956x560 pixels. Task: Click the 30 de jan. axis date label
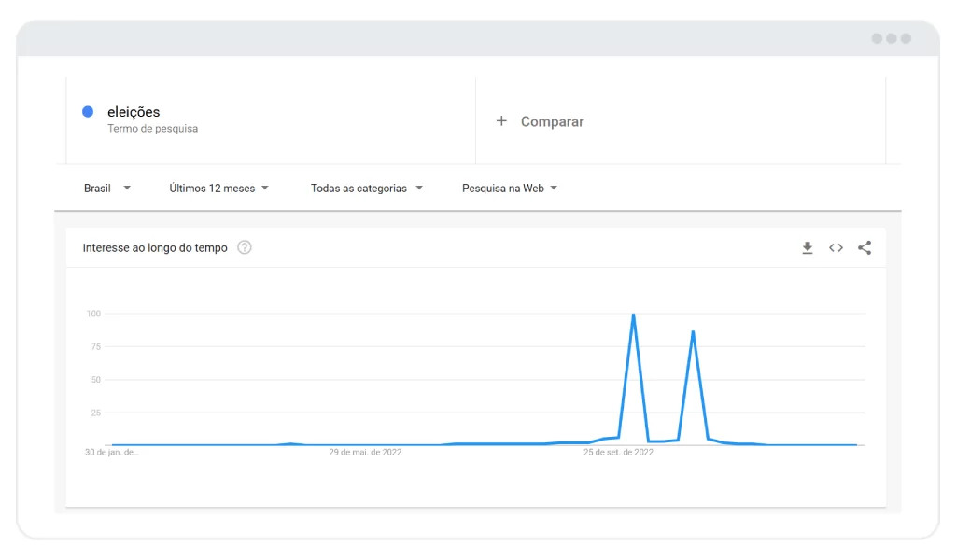point(112,452)
